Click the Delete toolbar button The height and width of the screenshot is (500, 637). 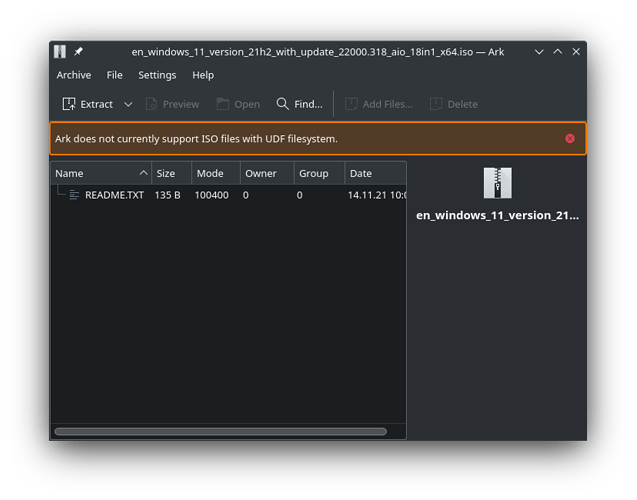coord(454,104)
